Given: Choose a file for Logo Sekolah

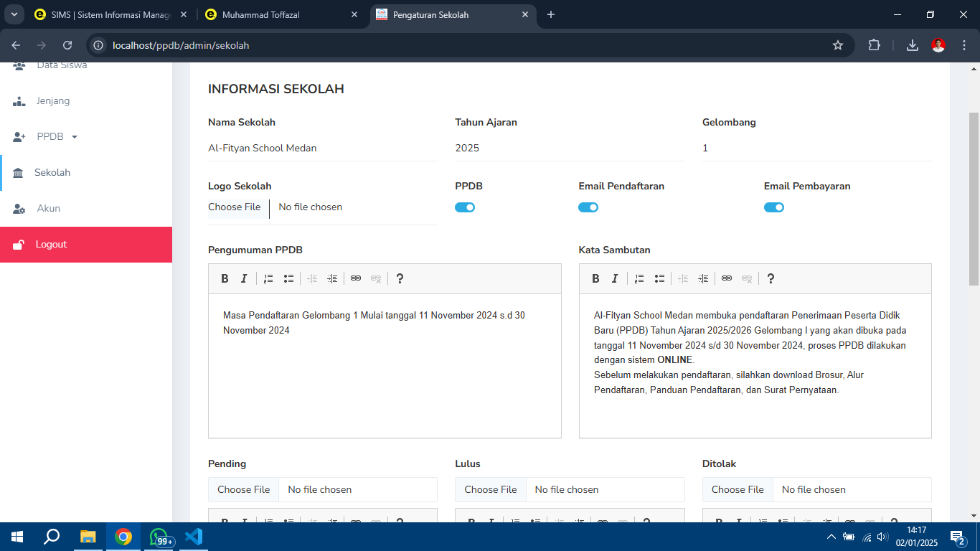Looking at the screenshot, I should point(235,207).
